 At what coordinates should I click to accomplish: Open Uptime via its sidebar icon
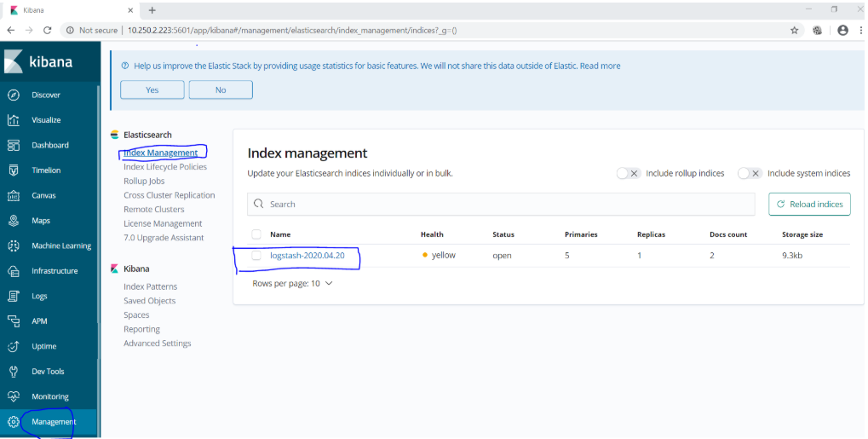(x=14, y=346)
